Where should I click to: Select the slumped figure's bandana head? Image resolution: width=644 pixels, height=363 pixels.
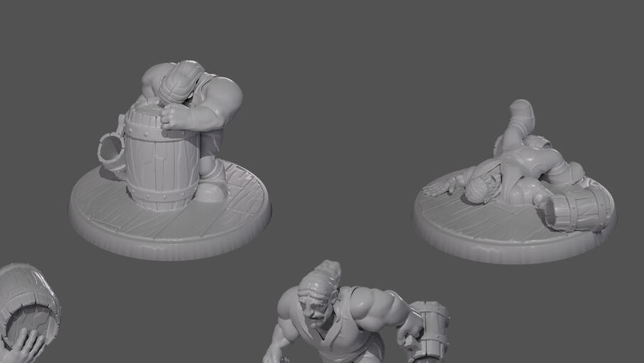[181, 82]
